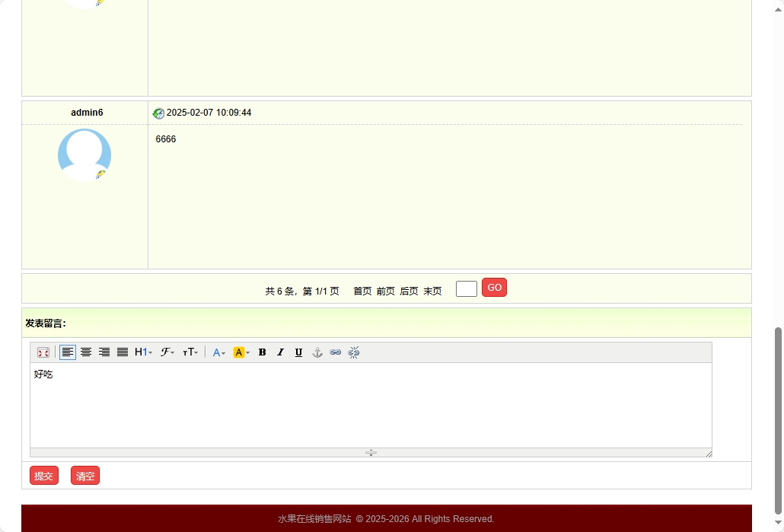Center-align the message text
Screen dimensions: 784x532
tap(86, 352)
